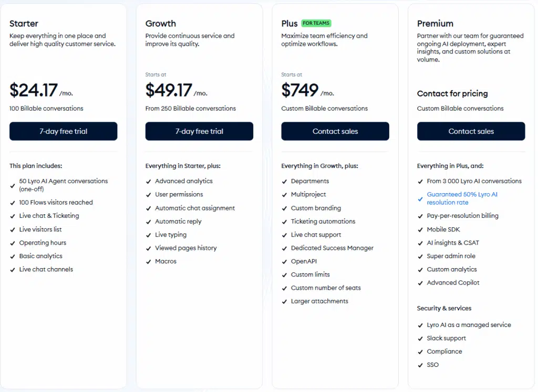Click the checkmark next to SSO
The height and width of the screenshot is (392, 538).
pos(420,365)
